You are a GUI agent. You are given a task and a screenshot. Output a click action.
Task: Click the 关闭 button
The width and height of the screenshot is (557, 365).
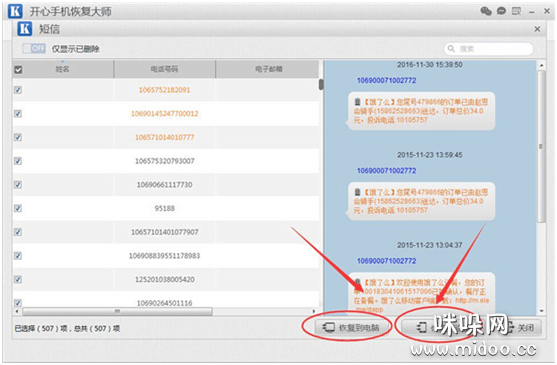pyautogui.click(x=526, y=327)
